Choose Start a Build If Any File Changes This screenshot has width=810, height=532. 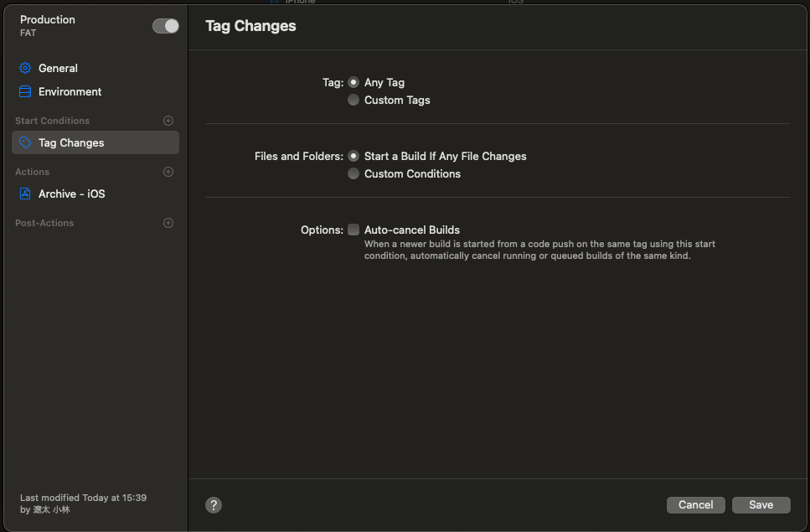click(x=353, y=156)
